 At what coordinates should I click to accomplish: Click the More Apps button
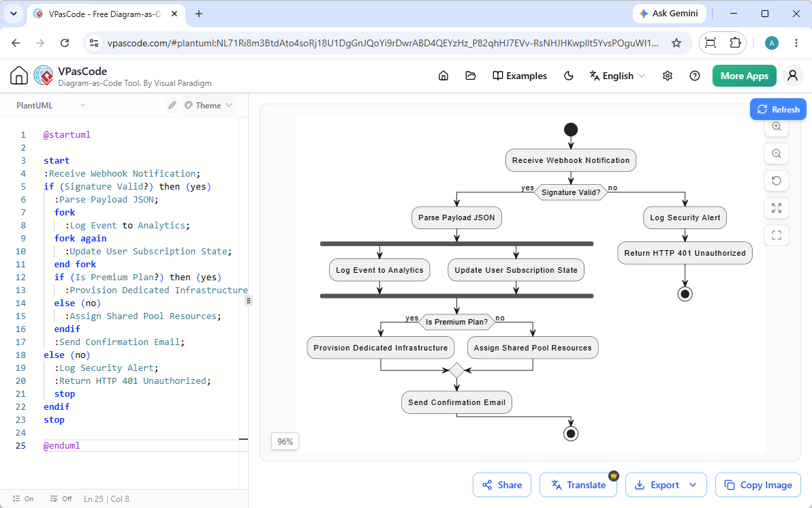[x=744, y=76]
